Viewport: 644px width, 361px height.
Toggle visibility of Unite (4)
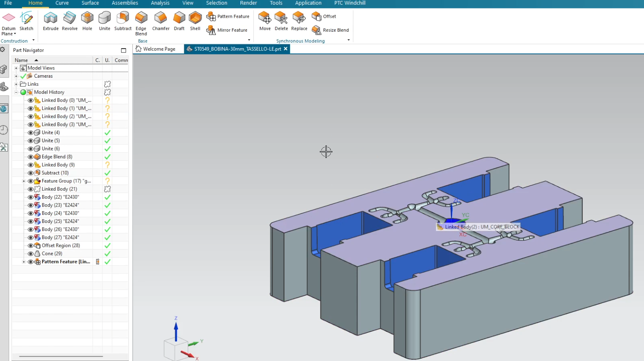pos(30,132)
